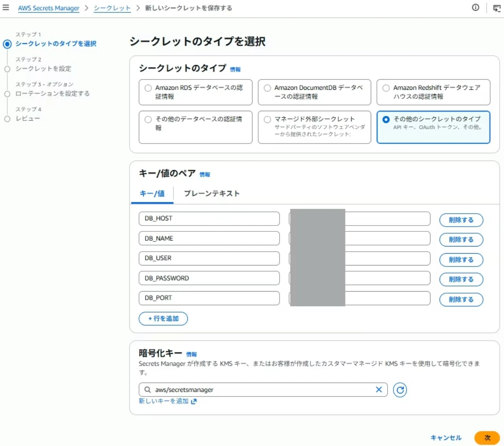Click the DB_NAME key input field

[x=209, y=238]
